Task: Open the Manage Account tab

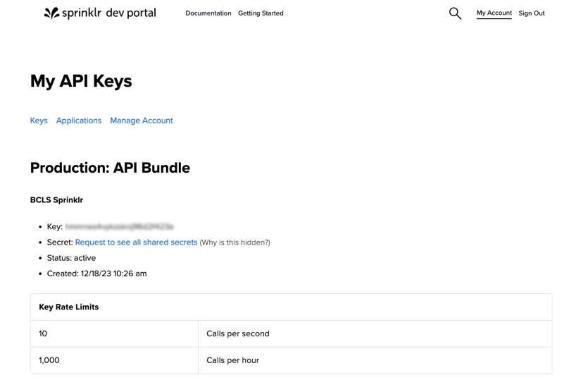Action: 141,121
